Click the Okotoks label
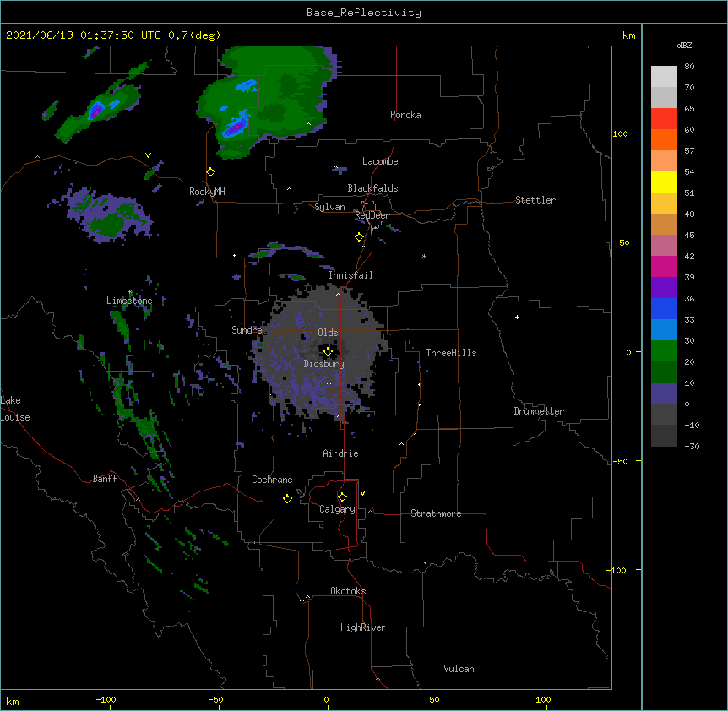728x711 pixels. tap(348, 591)
